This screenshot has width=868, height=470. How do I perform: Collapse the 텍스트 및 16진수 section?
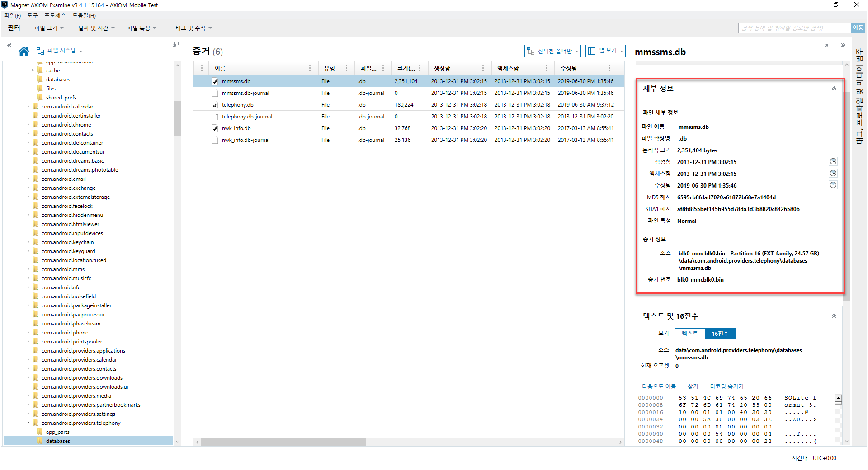[x=834, y=316]
